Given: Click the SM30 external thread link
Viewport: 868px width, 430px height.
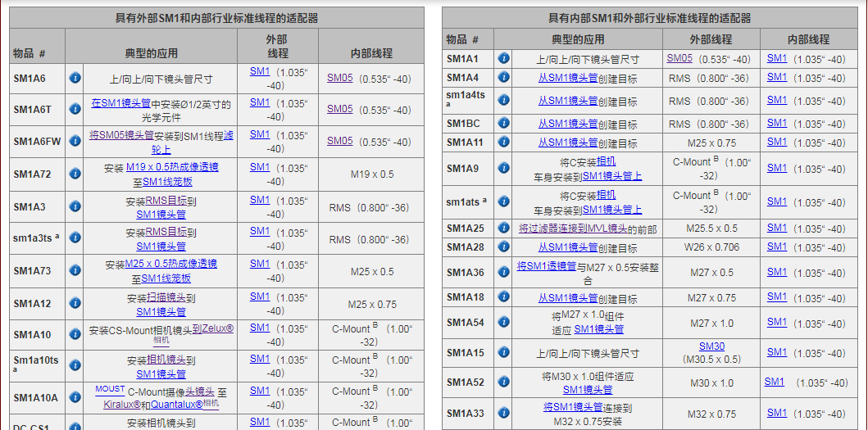Looking at the screenshot, I should (711, 346).
